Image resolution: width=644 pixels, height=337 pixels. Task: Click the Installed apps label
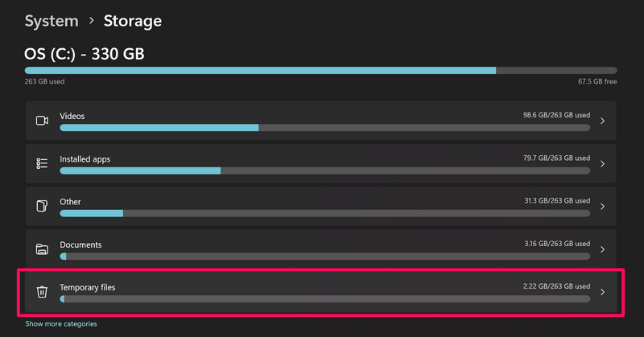coord(85,159)
